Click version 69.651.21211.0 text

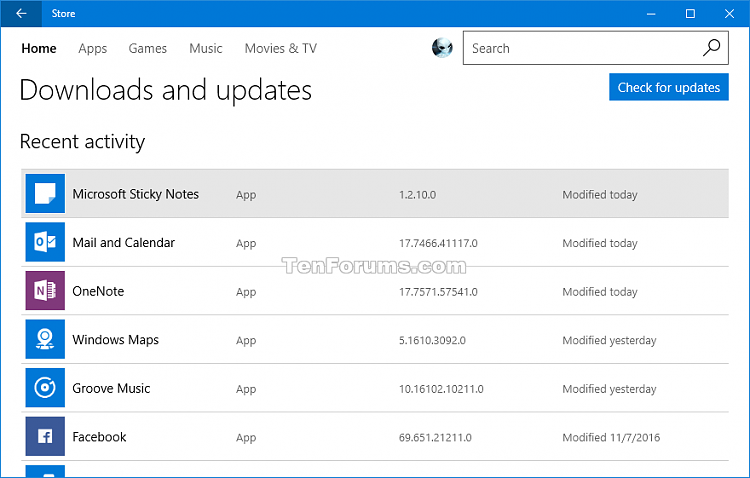[x=435, y=437]
